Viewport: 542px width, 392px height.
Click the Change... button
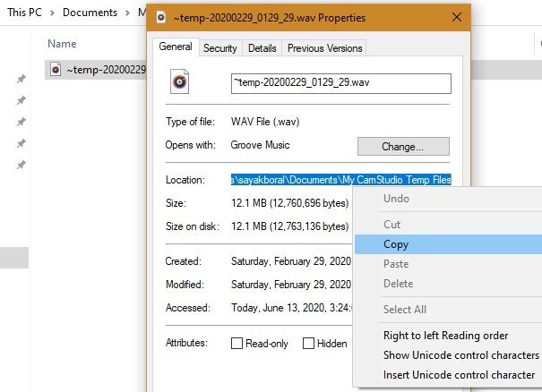pyautogui.click(x=403, y=147)
